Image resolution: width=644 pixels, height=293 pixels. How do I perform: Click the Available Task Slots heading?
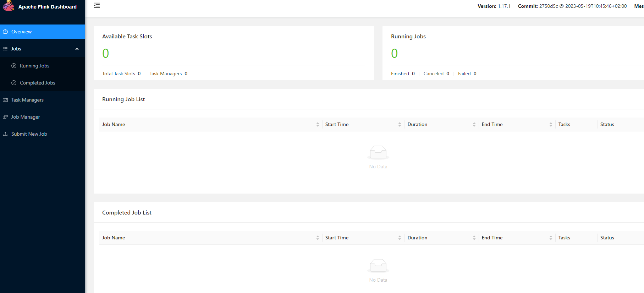pyautogui.click(x=127, y=37)
